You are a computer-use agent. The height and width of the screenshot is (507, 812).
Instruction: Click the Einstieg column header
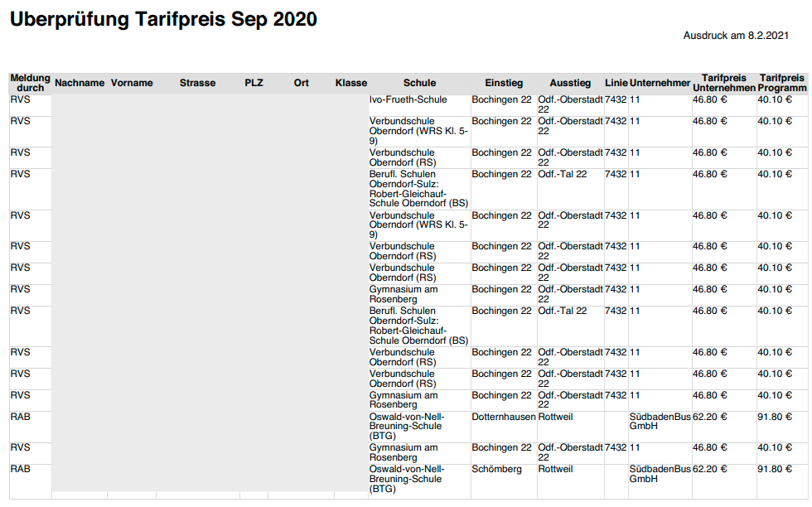pos(504,83)
